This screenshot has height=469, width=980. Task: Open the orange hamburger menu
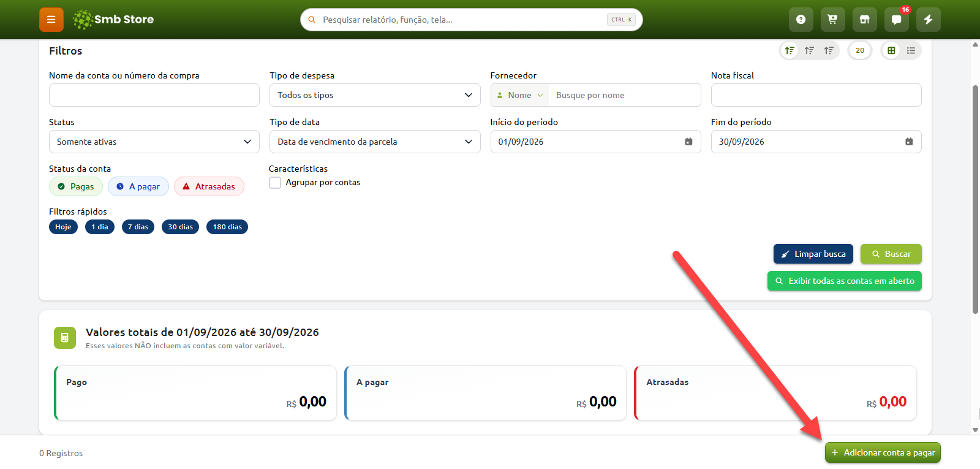coord(51,20)
